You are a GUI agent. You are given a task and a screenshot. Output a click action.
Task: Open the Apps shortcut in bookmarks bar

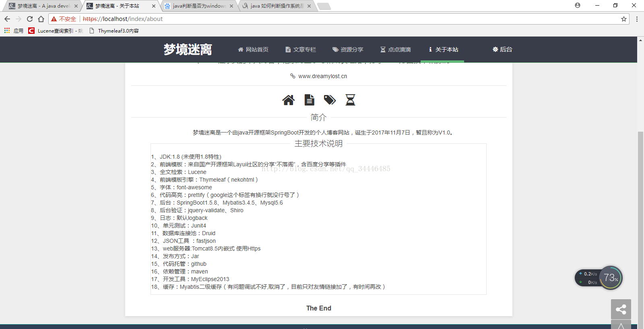(14, 31)
